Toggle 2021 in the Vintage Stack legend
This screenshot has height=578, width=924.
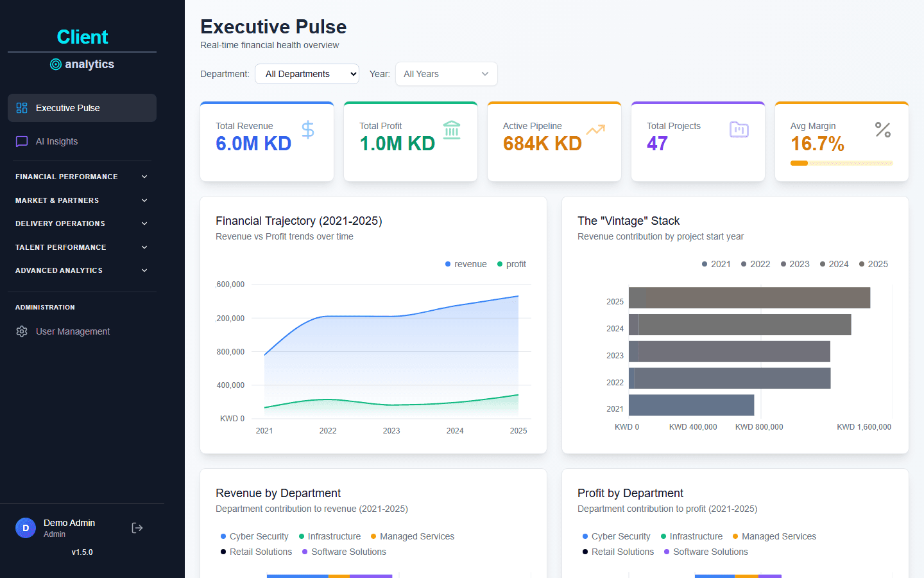[716, 264]
